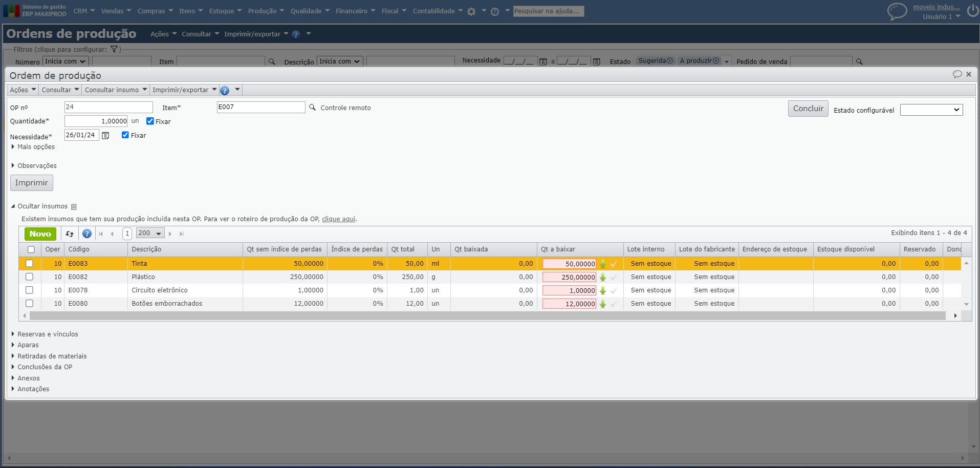Click green down arrow on Plástico row

pos(603,277)
